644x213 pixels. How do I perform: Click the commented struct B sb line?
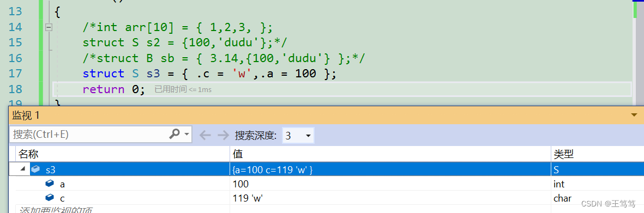[x=224, y=58]
